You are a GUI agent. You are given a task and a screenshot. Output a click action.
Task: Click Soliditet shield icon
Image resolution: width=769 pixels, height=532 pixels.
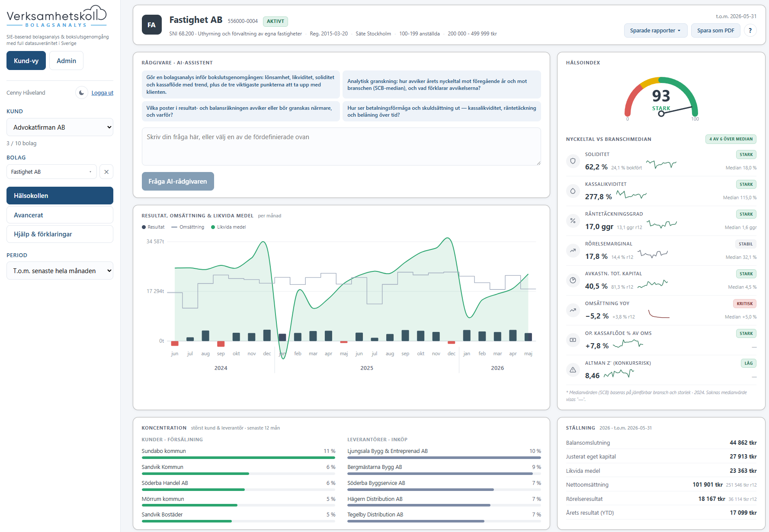tap(573, 161)
